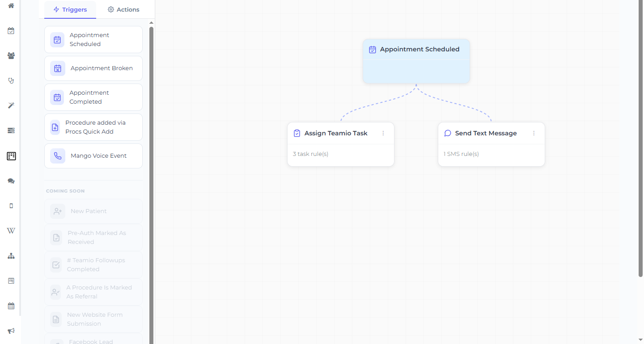The image size is (644, 344).
Task: Click the disabled New Patient trigger
Action: click(93, 211)
